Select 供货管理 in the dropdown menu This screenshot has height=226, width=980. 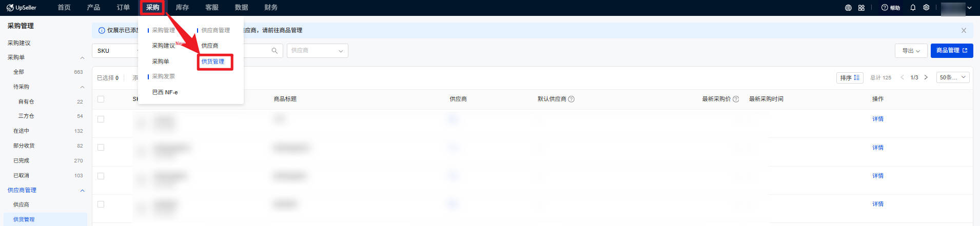click(213, 61)
